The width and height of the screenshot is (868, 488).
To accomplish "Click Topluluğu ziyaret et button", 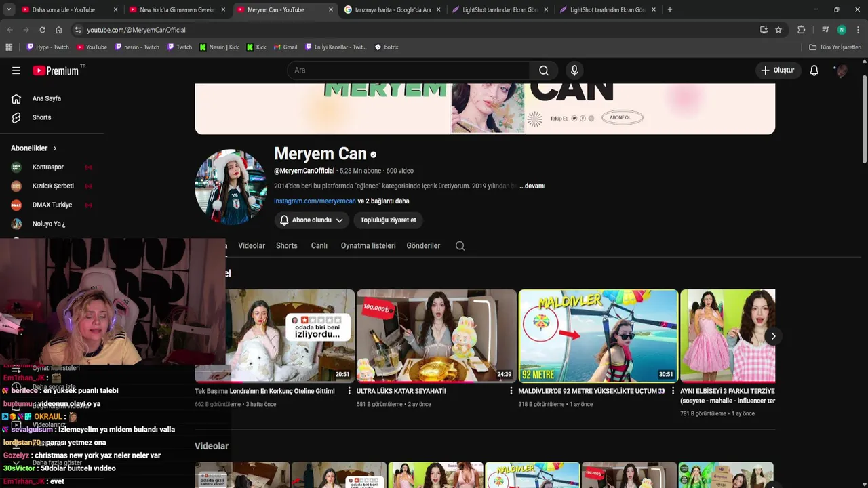I will click(389, 220).
